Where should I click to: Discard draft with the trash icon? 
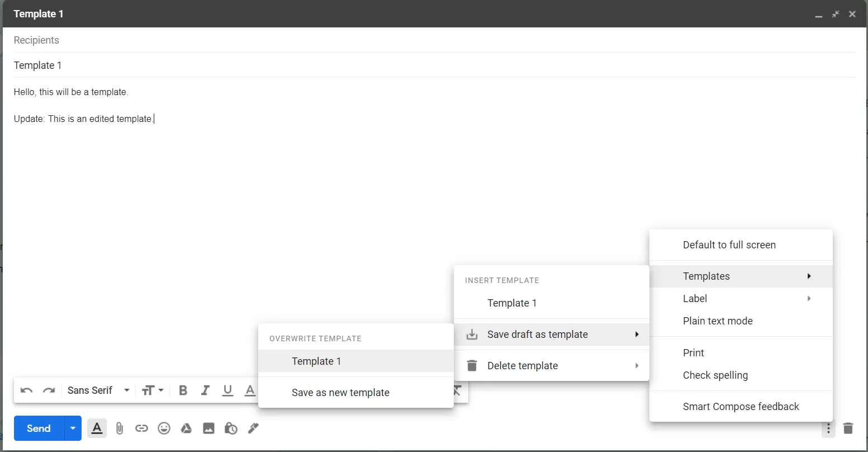click(x=848, y=429)
